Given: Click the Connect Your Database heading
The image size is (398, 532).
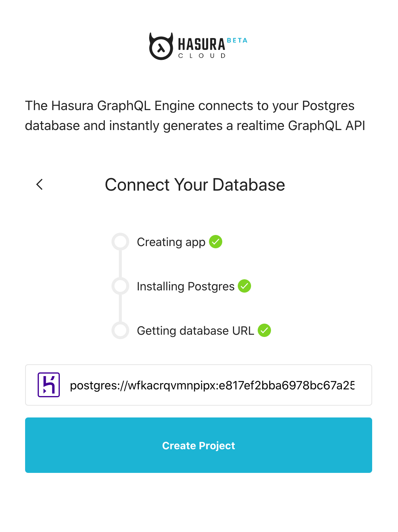Looking at the screenshot, I should pyautogui.click(x=195, y=185).
